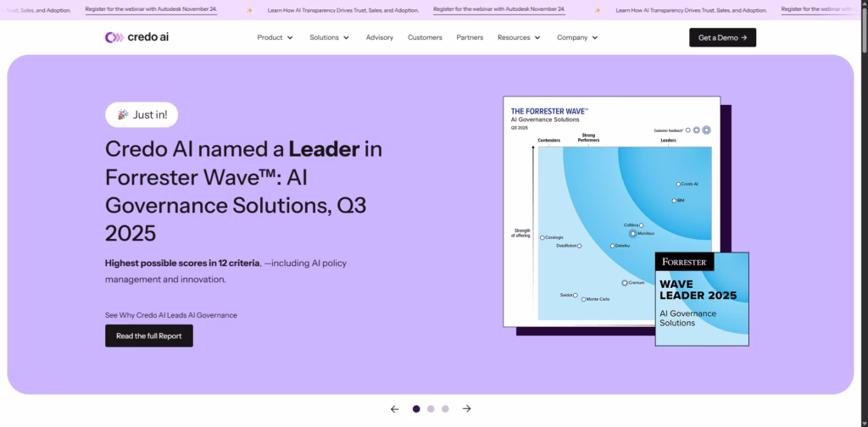The height and width of the screenshot is (427, 868).
Task: Open the Resources menu
Action: tap(520, 37)
